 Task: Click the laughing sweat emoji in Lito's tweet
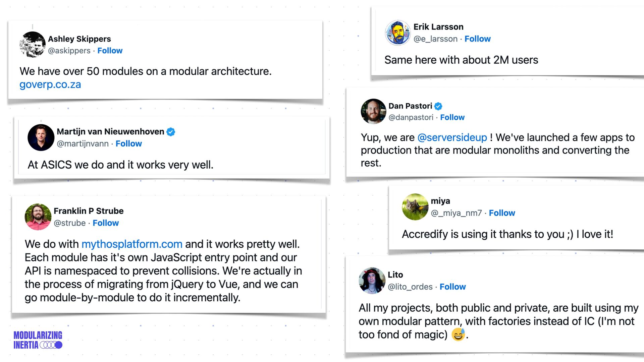(x=458, y=335)
